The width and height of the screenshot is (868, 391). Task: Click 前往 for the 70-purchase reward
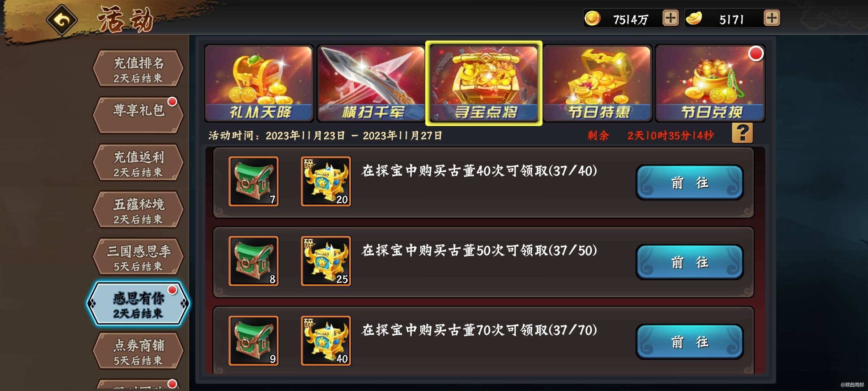[x=690, y=342]
